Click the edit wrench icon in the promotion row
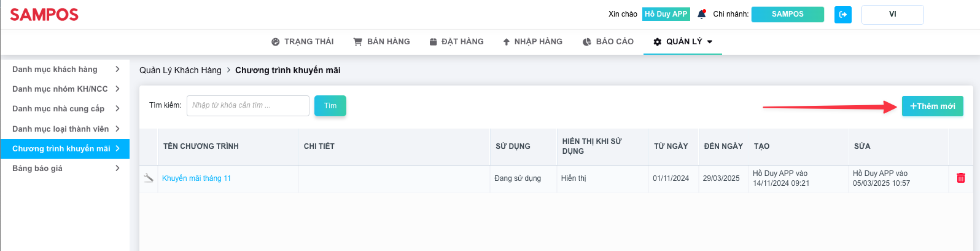This screenshot has width=980, height=251. click(x=149, y=178)
